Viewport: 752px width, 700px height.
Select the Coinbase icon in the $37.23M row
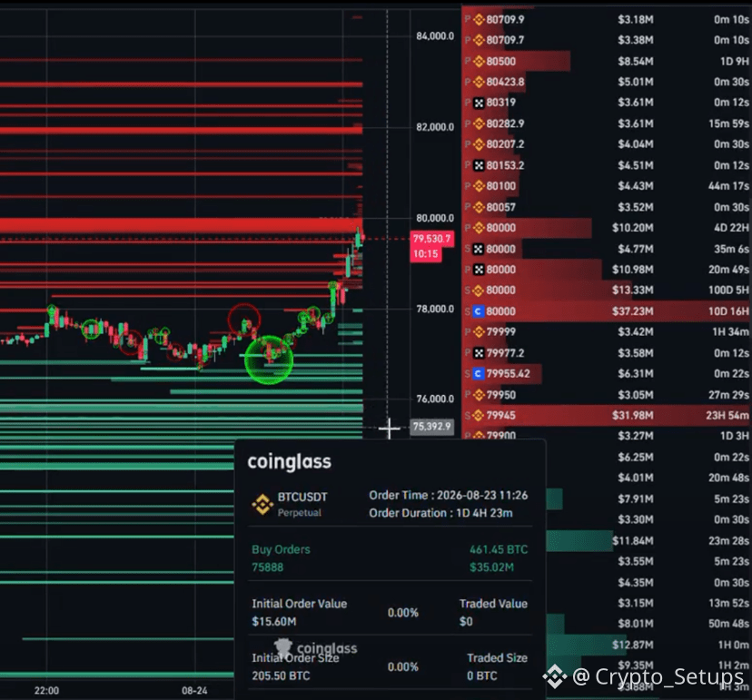coord(478,311)
